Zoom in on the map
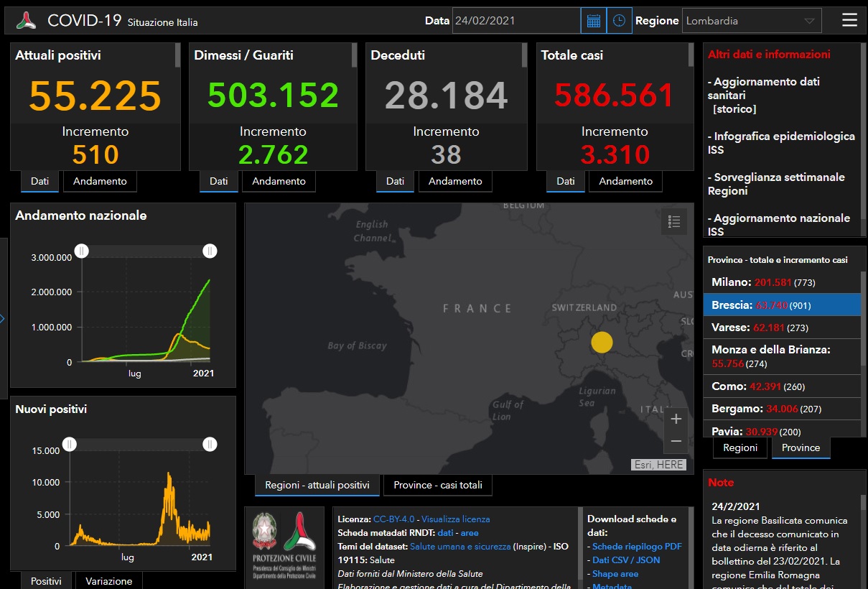 (676, 419)
